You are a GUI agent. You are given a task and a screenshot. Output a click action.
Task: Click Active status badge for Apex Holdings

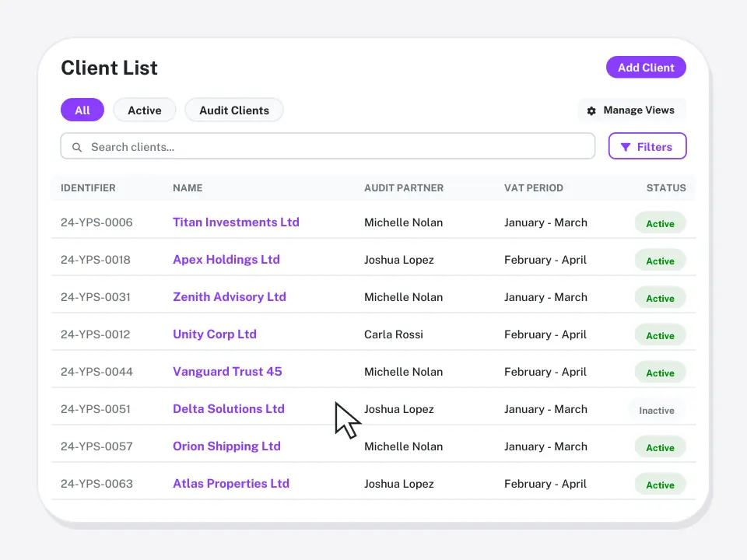(660, 261)
